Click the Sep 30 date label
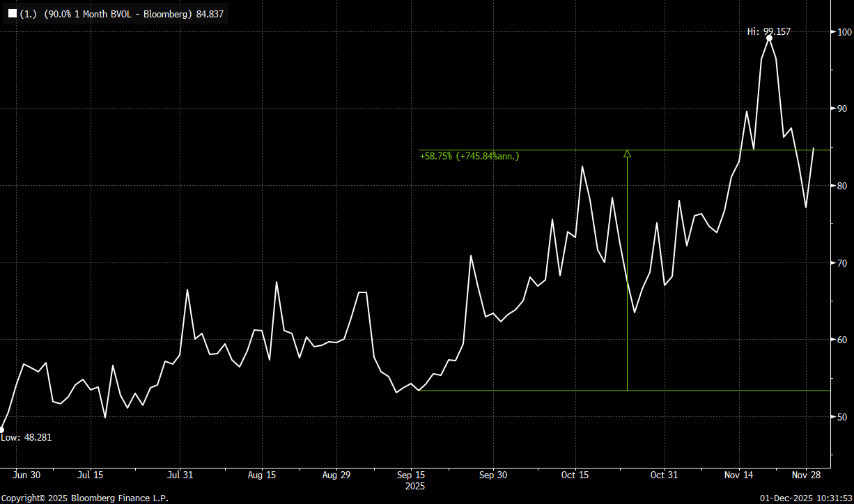854x504 pixels. click(492, 475)
